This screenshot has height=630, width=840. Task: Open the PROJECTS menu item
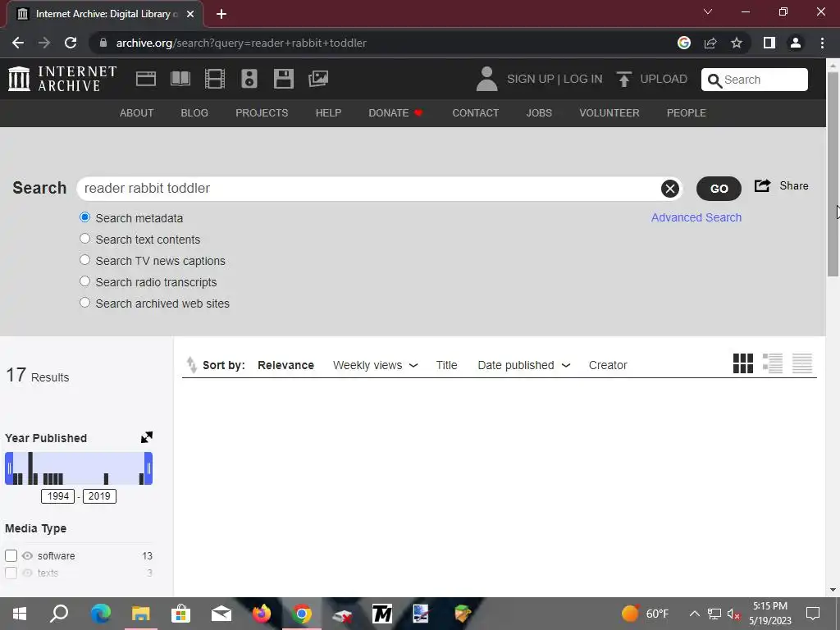tap(262, 113)
